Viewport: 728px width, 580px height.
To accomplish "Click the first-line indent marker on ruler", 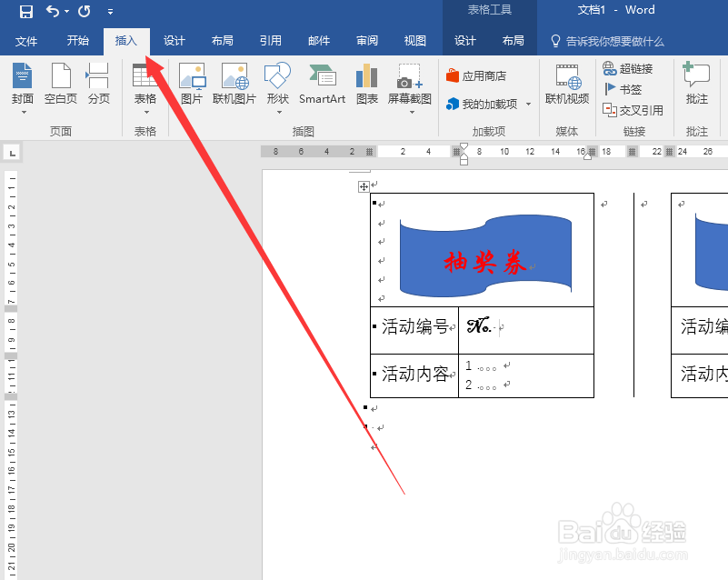I will point(464,146).
